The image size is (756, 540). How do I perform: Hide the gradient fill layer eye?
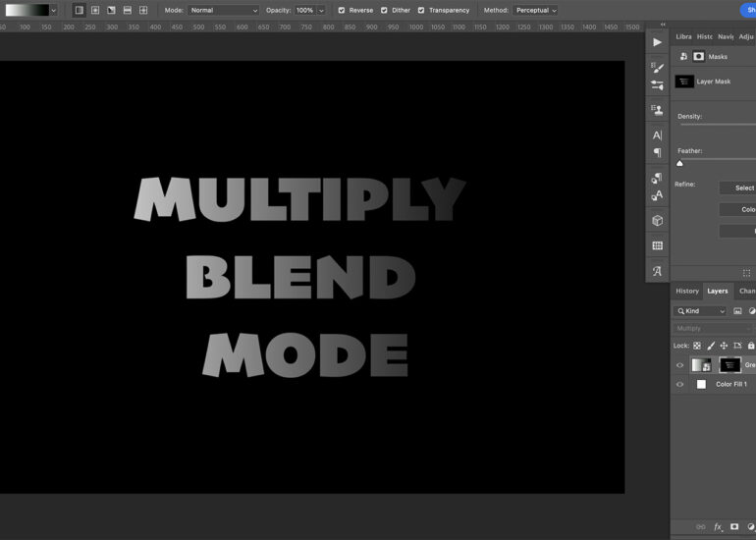pyautogui.click(x=679, y=365)
